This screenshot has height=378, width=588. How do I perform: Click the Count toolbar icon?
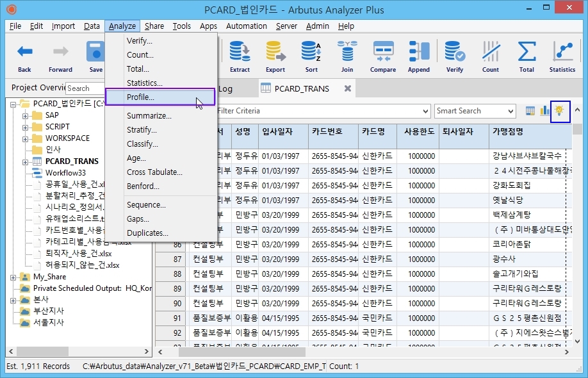pyautogui.click(x=491, y=51)
